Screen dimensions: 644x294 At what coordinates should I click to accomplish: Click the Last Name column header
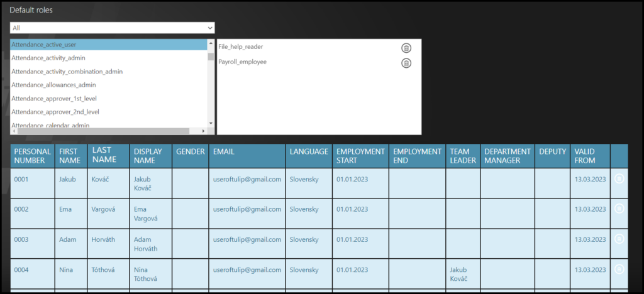[x=104, y=155]
